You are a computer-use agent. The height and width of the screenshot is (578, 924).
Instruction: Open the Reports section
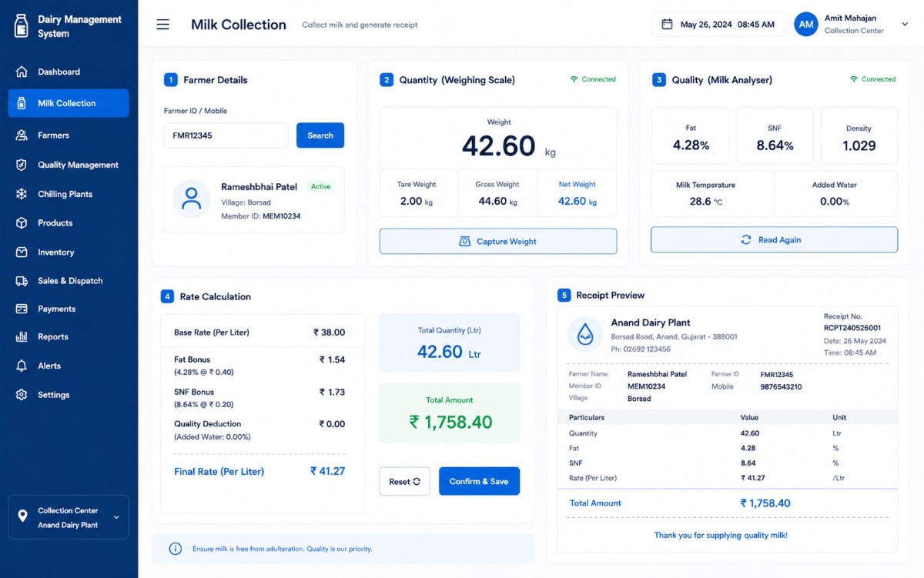[69, 336]
